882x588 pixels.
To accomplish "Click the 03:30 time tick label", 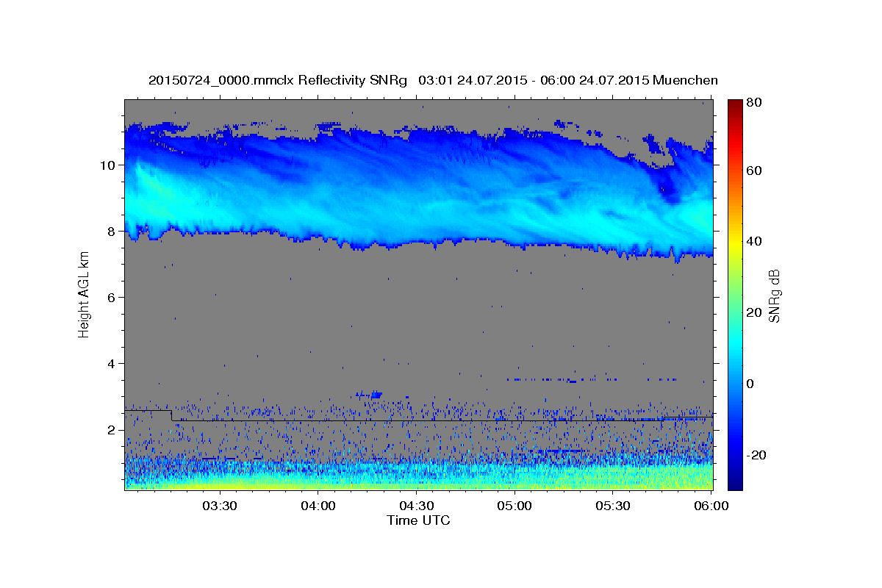I will [x=219, y=506].
